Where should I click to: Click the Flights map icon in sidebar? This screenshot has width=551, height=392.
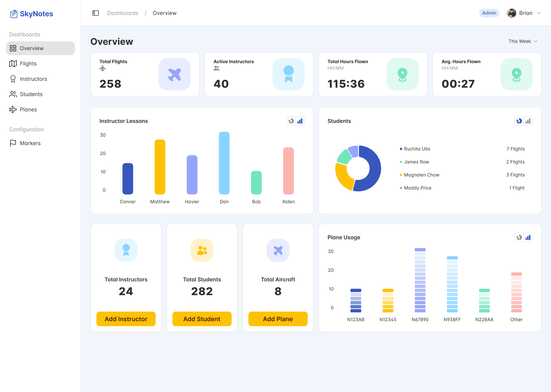[x=13, y=64]
